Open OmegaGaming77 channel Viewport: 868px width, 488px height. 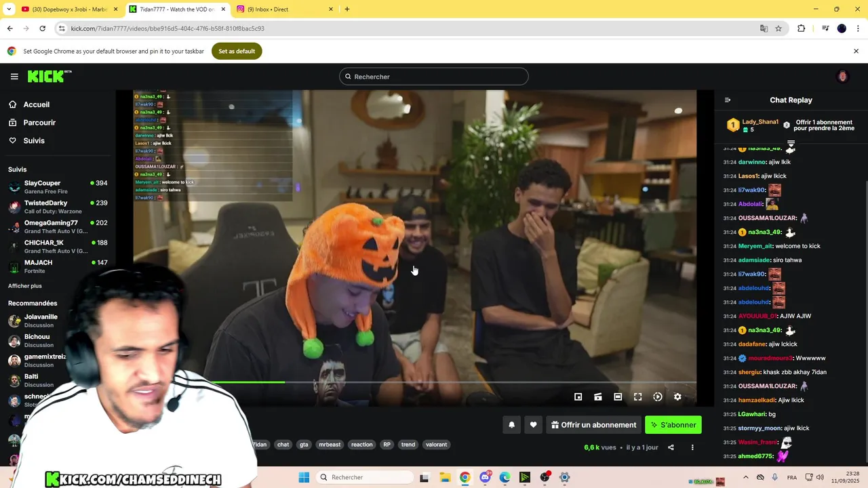(x=58, y=226)
